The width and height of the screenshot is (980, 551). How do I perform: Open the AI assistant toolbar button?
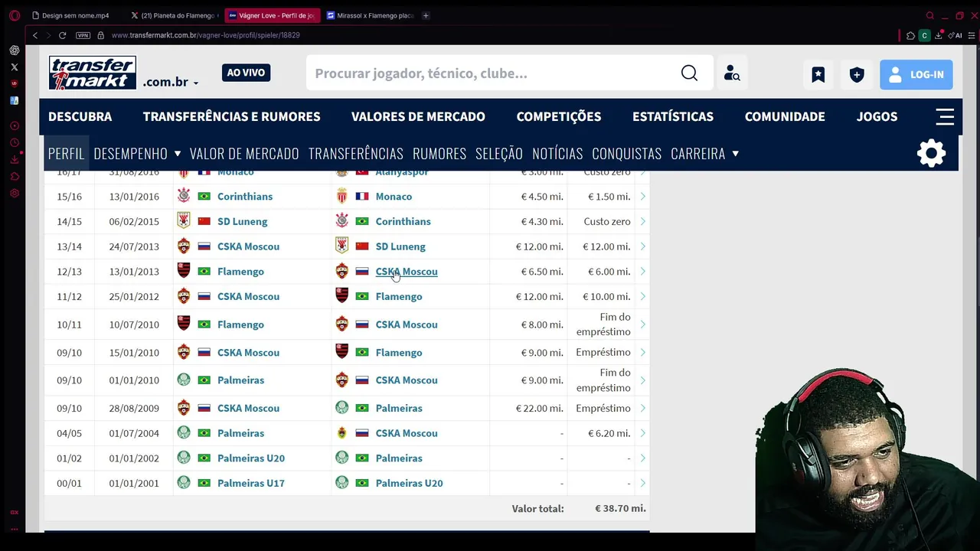pyautogui.click(x=955, y=35)
